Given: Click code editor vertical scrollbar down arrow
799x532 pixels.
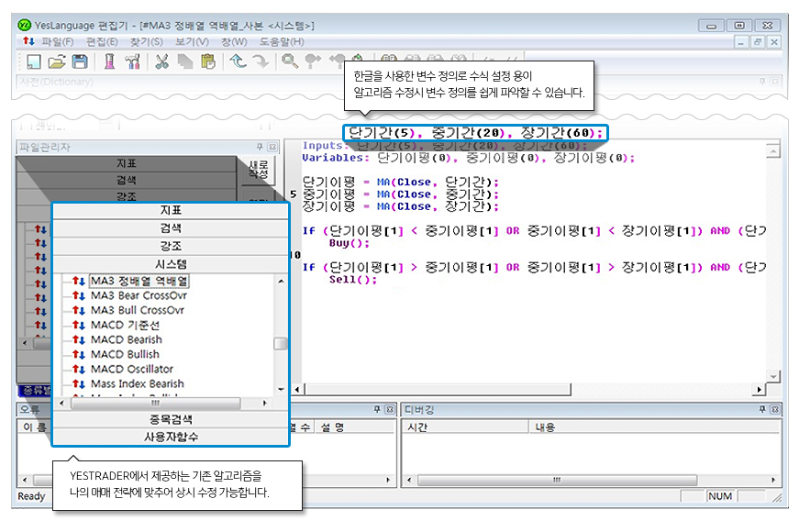Looking at the screenshot, I should pos(773,376).
